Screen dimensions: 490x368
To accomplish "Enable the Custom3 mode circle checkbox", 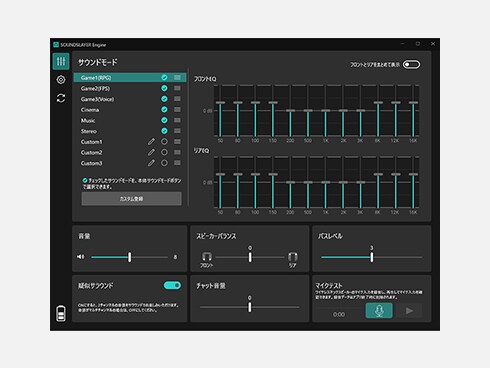I will pos(164,163).
